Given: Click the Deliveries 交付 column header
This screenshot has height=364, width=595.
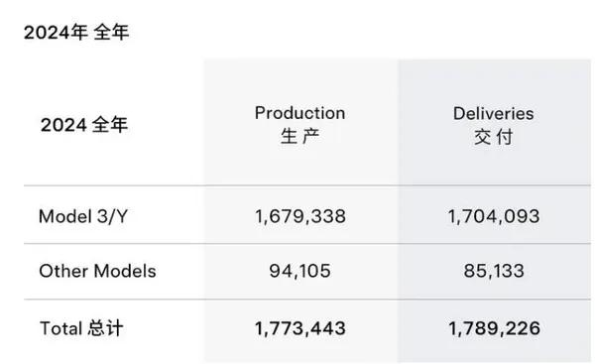Looking at the screenshot, I should click(493, 125).
